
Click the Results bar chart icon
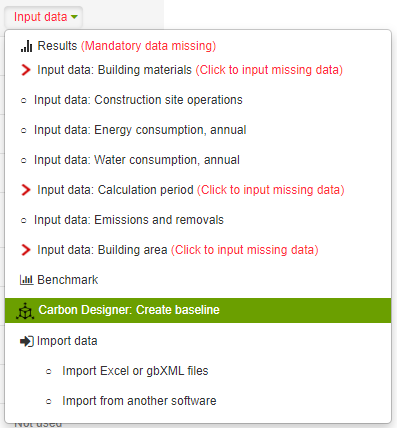coord(26,46)
